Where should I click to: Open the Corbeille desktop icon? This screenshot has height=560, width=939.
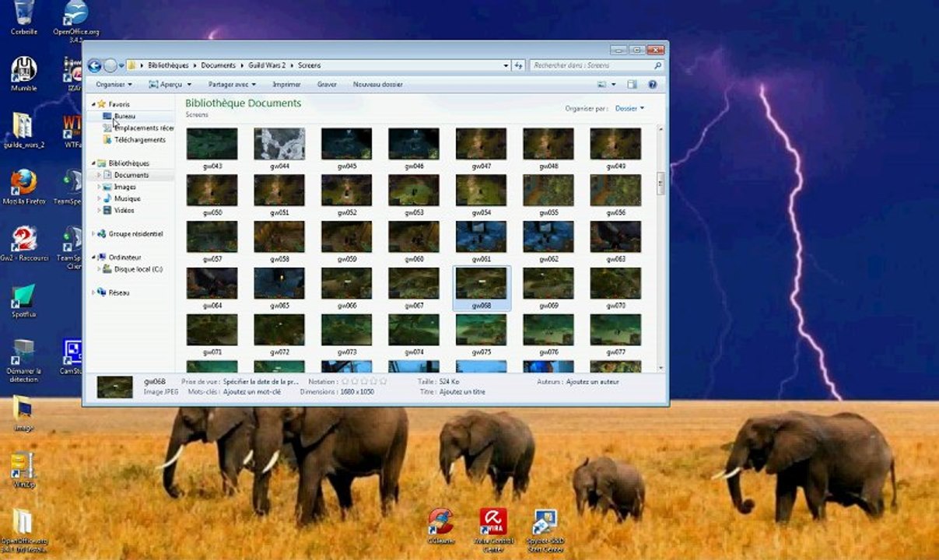coord(24,18)
